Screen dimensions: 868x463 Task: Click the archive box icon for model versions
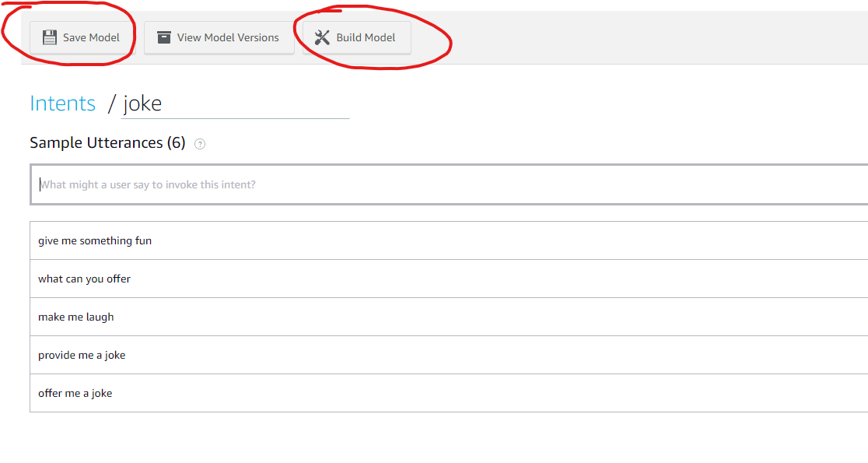[164, 37]
